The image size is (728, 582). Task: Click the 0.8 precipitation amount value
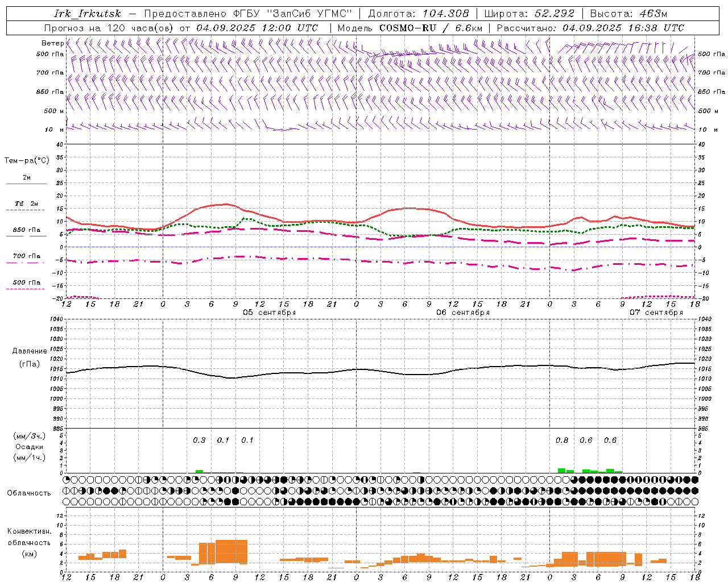[x=562, y=440]
